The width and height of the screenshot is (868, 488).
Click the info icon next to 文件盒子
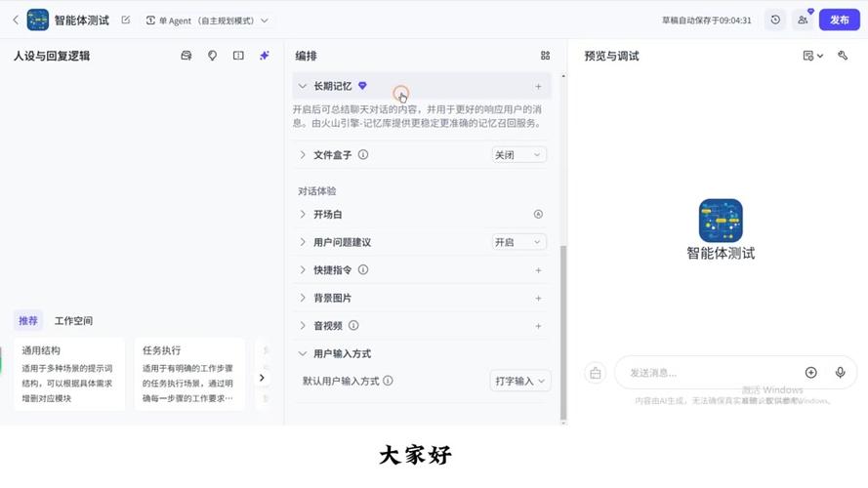362,155
